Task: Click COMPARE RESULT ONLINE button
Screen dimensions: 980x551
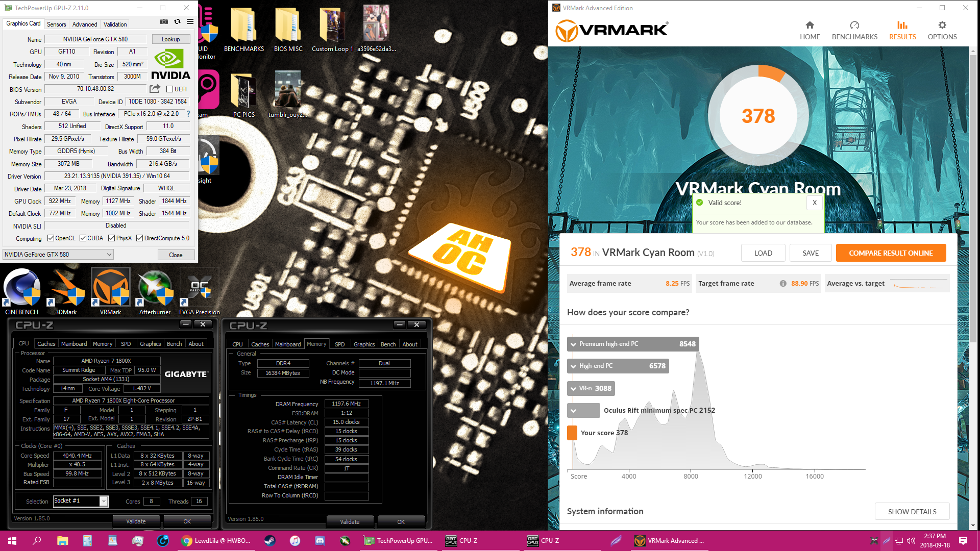Action: tap(891, 253)
